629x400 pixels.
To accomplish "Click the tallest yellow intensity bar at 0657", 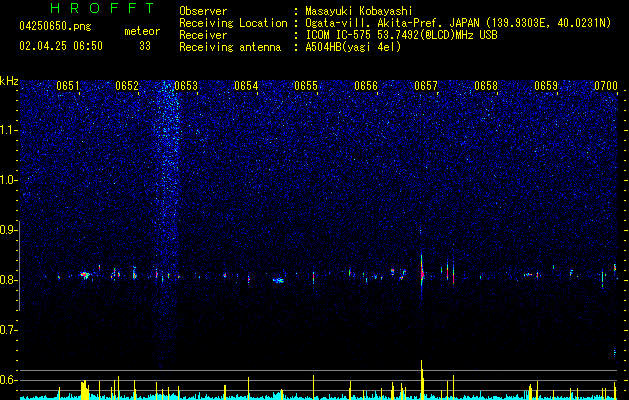I will pyautogui.click(x=422, y=379).
